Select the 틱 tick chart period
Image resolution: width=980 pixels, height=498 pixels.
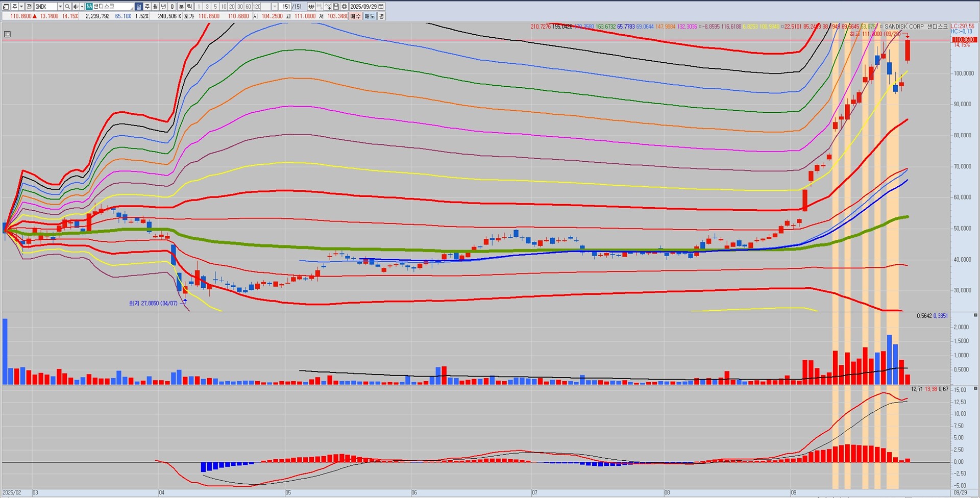(189, 7)
